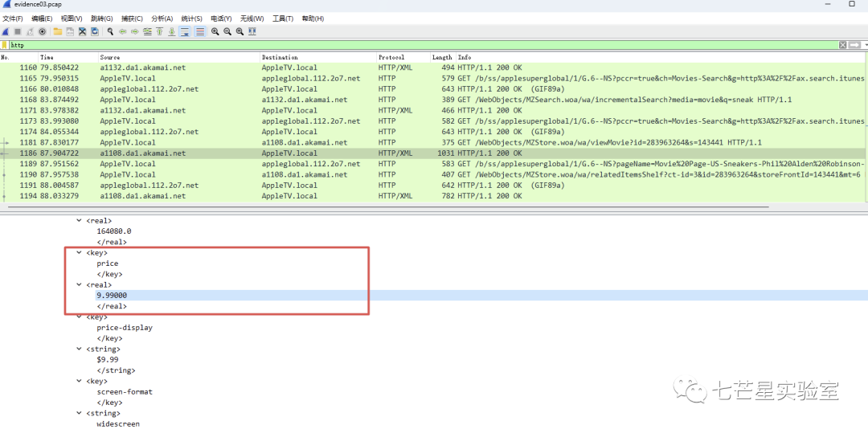868x429 pixels.
Task: Sort packets by the Time column header
Action: coord(68,57)
